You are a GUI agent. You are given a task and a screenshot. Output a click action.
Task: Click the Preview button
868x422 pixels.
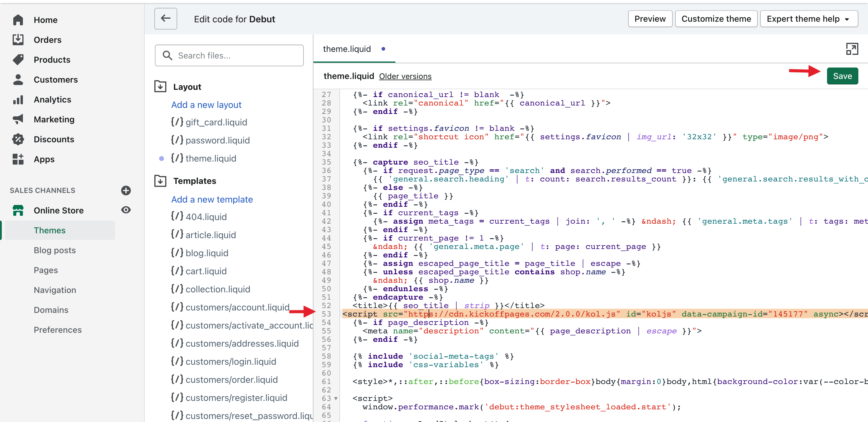pos(650,19)
